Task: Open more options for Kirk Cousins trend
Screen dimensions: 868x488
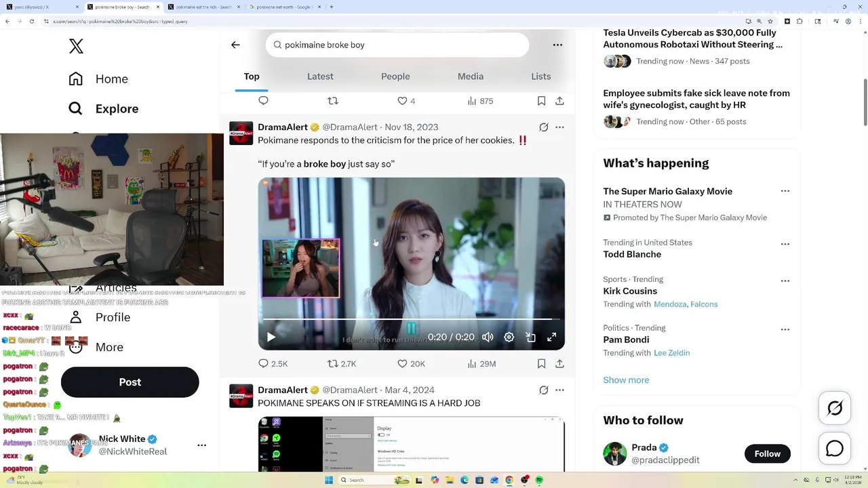Action: tap(785, 281)
